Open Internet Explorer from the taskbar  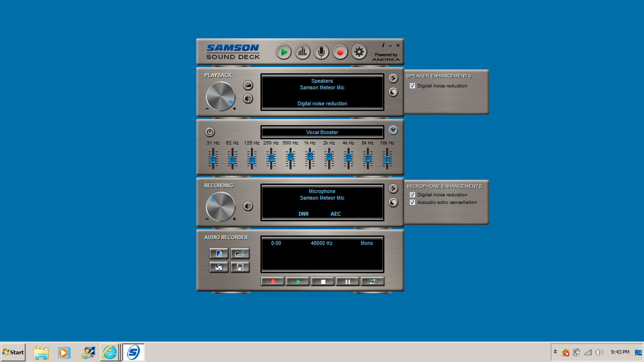coord(110,352)
